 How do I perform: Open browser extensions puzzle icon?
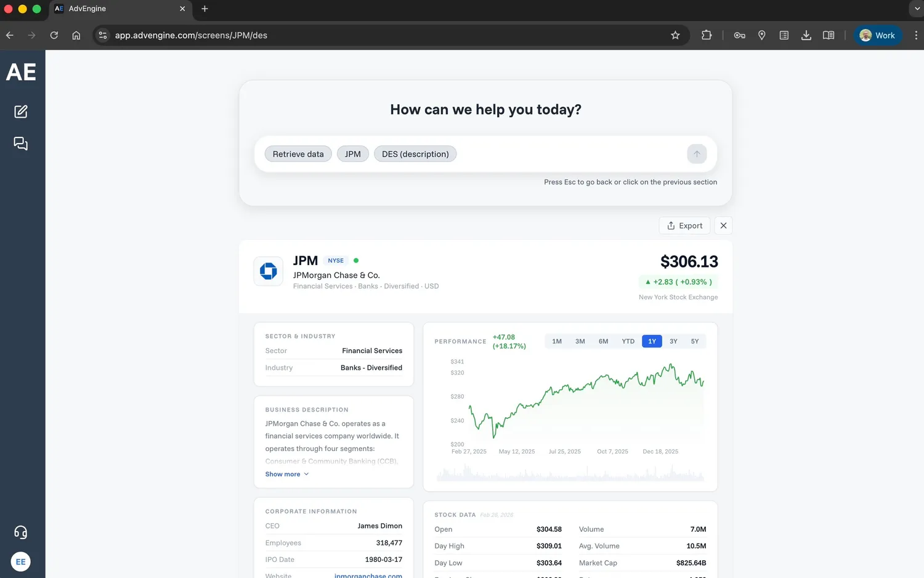click(707, 35)
